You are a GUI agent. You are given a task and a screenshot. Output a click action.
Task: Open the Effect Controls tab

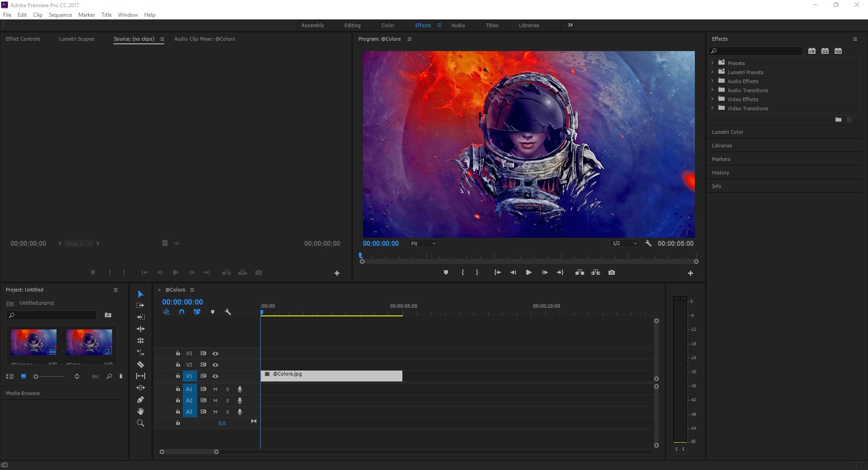[23, 39]
